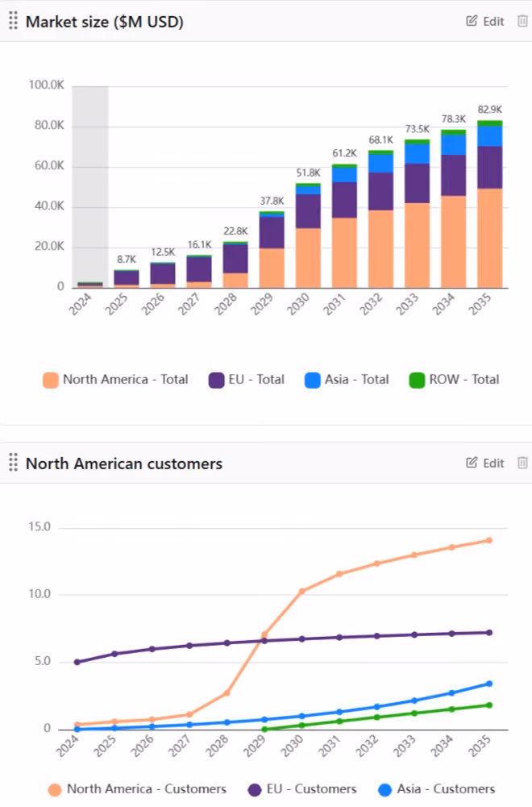Viewport: 532px width, 807px height.
Task: Click Edit button on Market size chart
Action: click(x=485, y=21)
